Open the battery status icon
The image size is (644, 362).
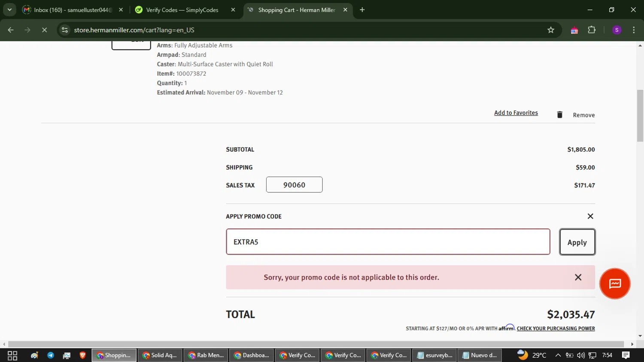tap(569, 355)
